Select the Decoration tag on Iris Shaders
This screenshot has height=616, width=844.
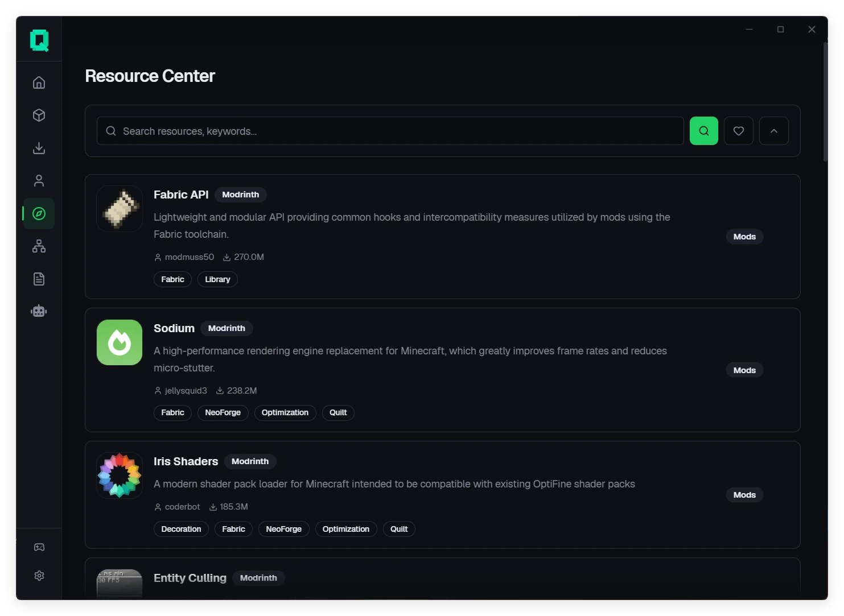pyautogui.click(x=181, y=529)
